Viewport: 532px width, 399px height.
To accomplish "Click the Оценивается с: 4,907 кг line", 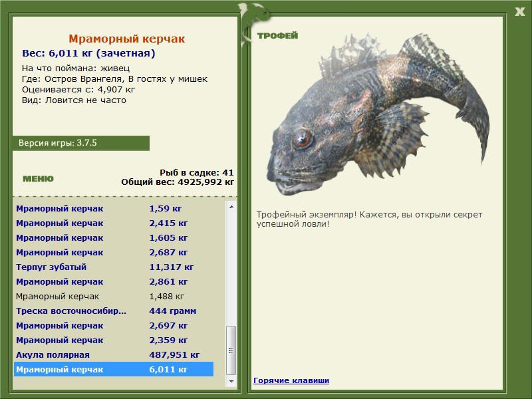I will tap(78, 90).
